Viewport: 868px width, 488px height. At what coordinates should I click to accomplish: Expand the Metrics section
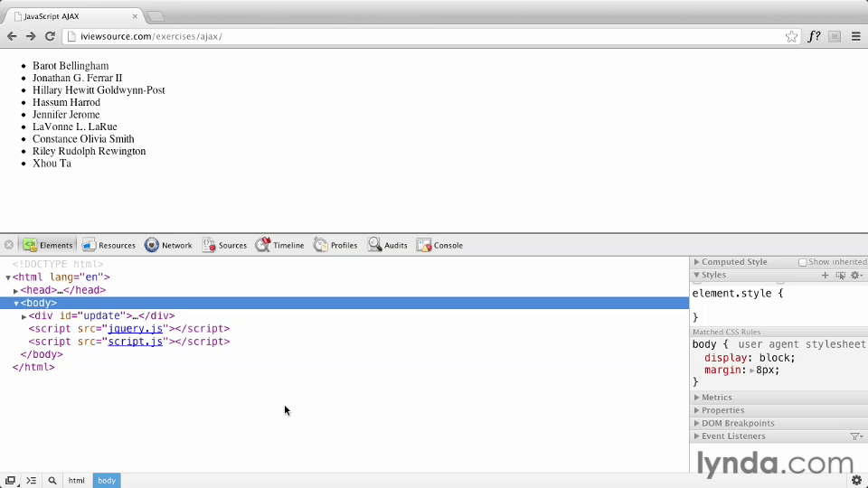click(x=696, y=398)
